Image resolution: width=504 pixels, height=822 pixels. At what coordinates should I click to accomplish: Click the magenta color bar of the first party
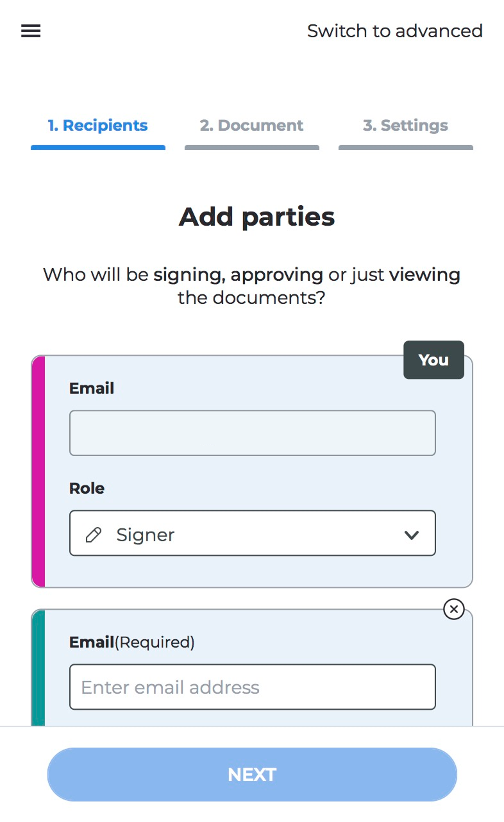click(x=38, y=471)
